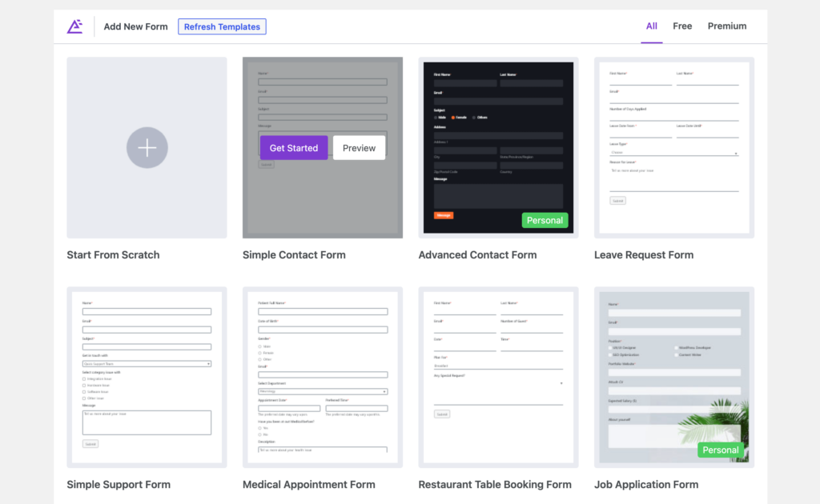The width and height of the screenshot is (820, 504).
Task: Preview the Simple Contact Form template
Action: click(359, 148)
